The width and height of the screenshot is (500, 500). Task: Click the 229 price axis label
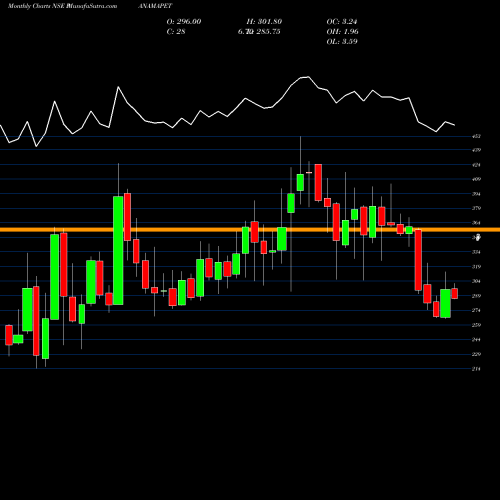point(477,354)
